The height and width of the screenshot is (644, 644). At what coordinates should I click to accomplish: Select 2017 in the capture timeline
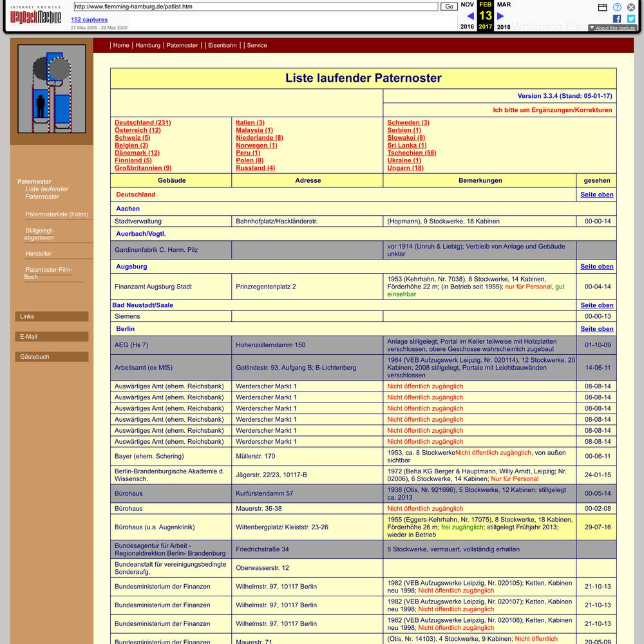[x=485, y=26]
